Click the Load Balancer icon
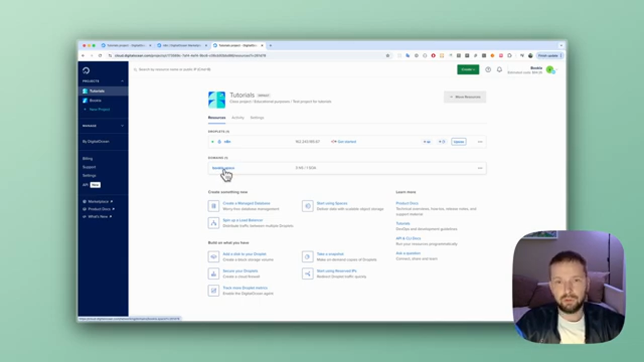 click(x=214, y=223)
